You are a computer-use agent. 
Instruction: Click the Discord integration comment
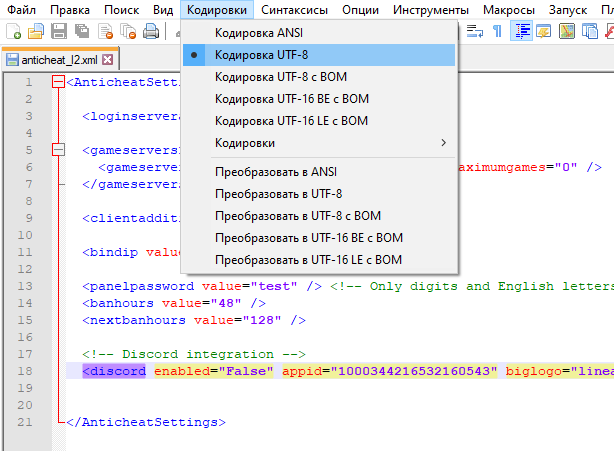(194, 354)
